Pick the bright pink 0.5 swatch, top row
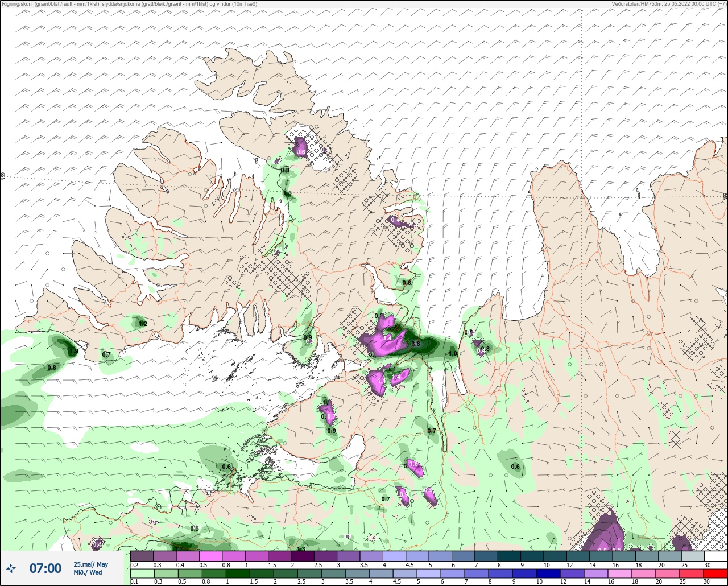The image size is (728, 586). (x=210, y=556)
